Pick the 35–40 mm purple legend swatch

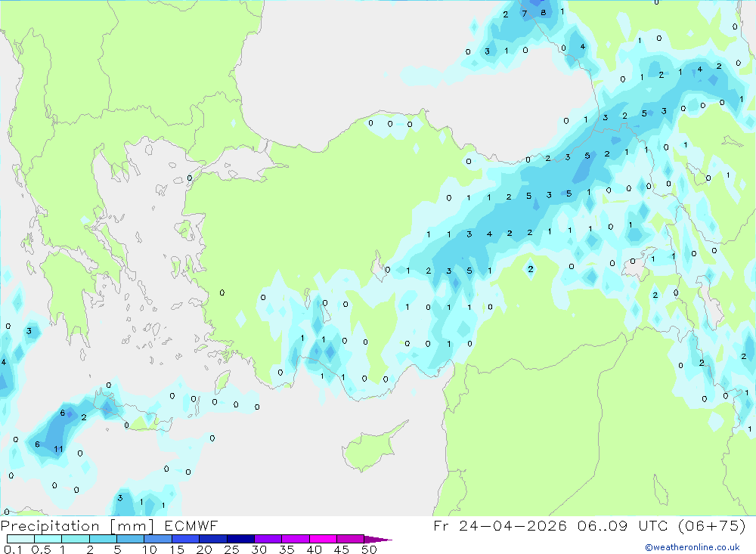pyautogui.click(x=296, y=539)
